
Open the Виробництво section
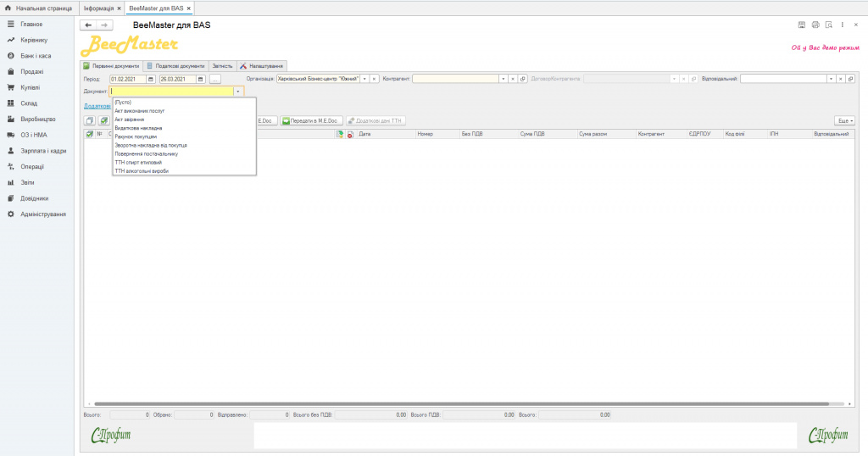pos(36,119)
